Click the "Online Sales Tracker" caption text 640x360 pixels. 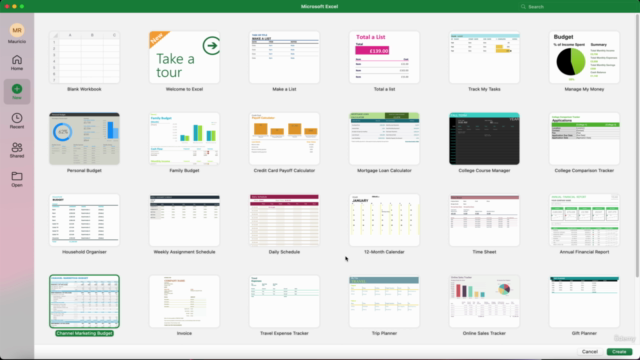click(484, 333)
